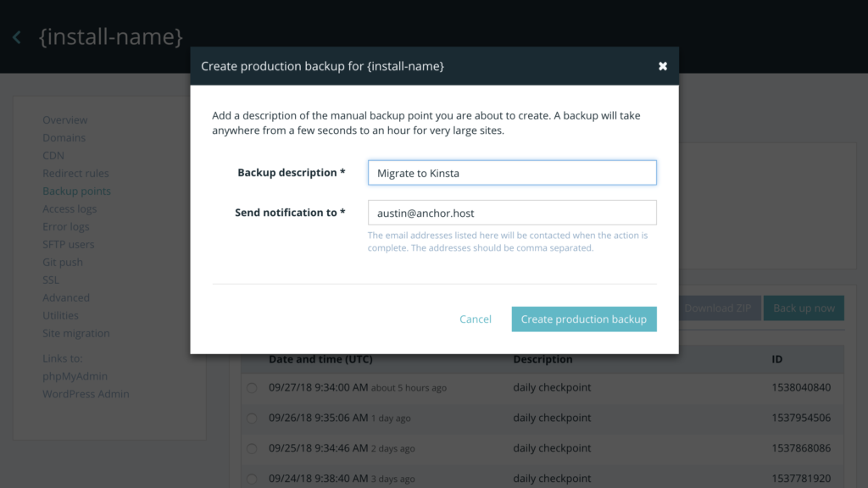Navigate to Site migration
Image resolution: width=868 pixels, height=488 pixels.
[76, 334]
